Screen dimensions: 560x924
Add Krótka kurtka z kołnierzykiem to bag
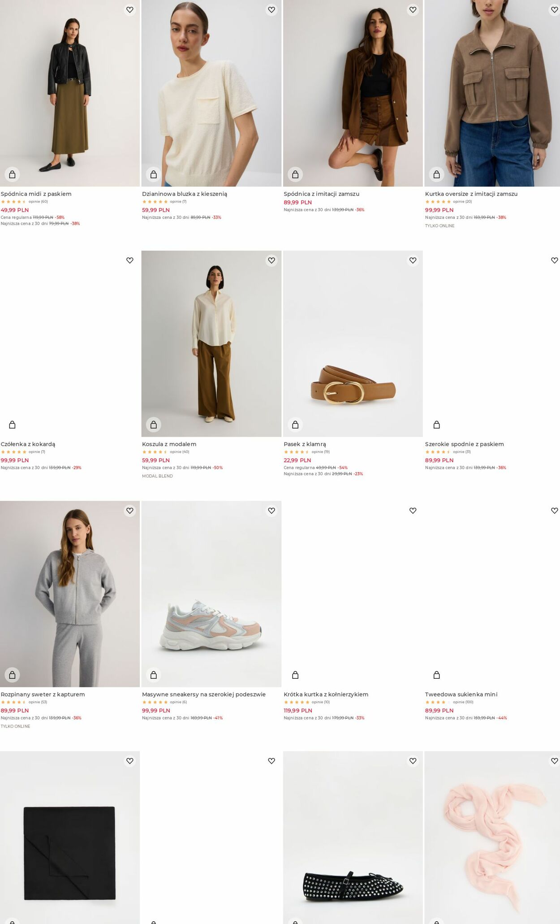point(295,675)
